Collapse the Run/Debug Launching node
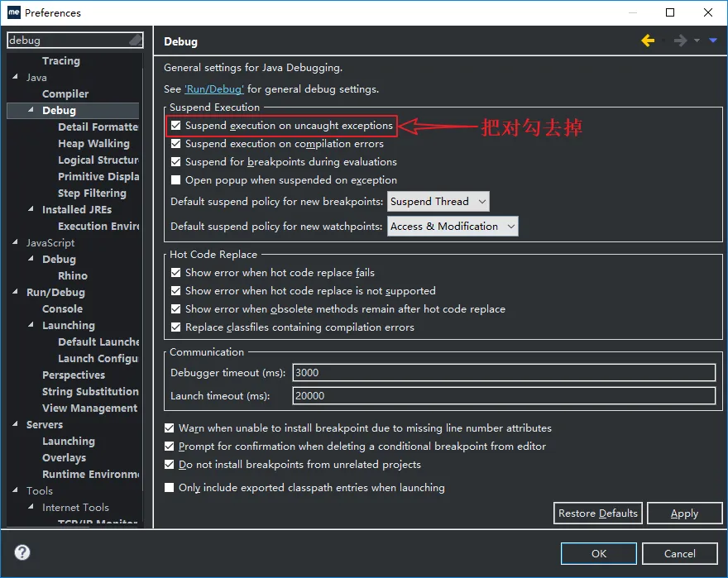The image size is (728, 578). tap(31, 324)
